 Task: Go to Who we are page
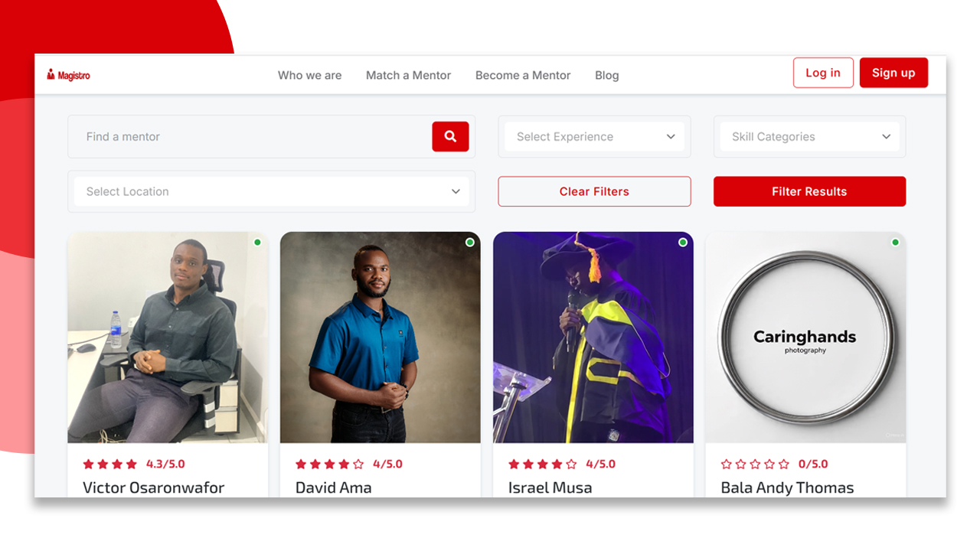(x=310, y=75)
